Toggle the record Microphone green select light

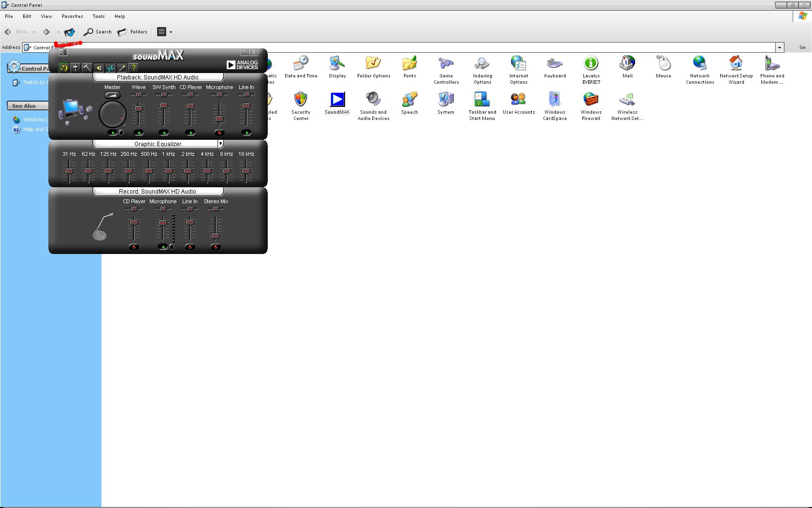(163, 247)
